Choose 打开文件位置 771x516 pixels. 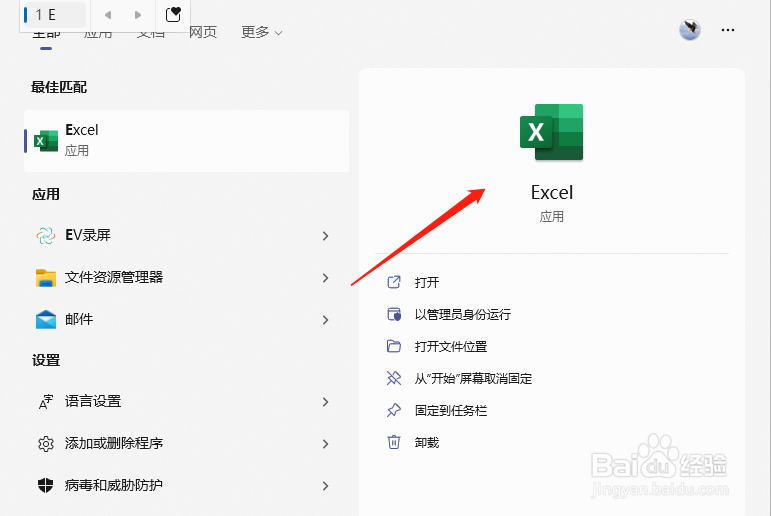click(x=451, y=346)
